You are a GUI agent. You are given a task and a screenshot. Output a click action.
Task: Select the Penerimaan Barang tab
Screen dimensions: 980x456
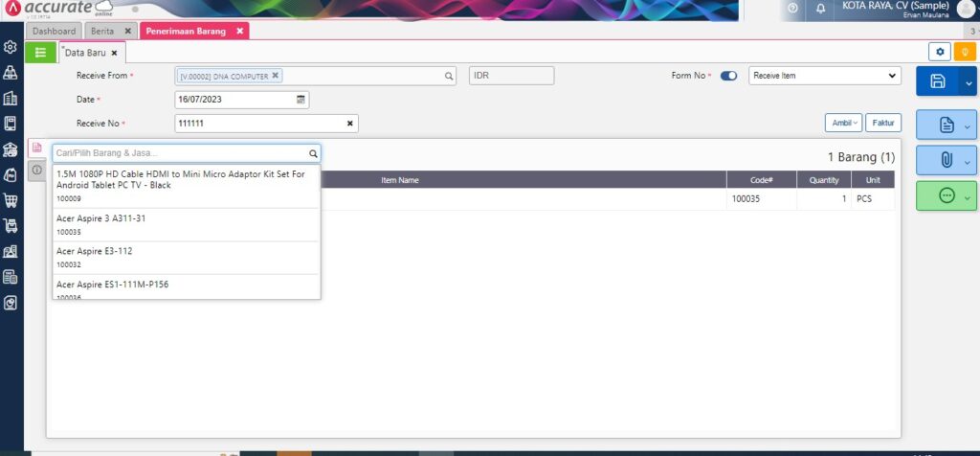pos(186,31)
